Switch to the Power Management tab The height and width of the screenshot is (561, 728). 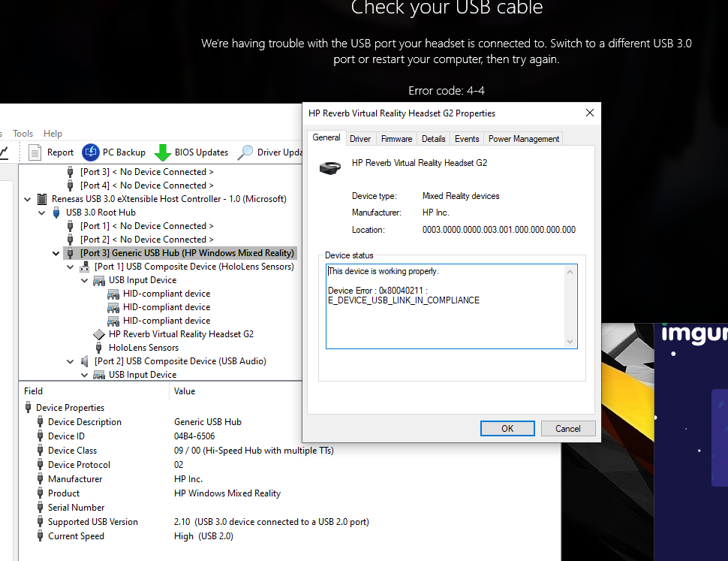click(524, 139)
